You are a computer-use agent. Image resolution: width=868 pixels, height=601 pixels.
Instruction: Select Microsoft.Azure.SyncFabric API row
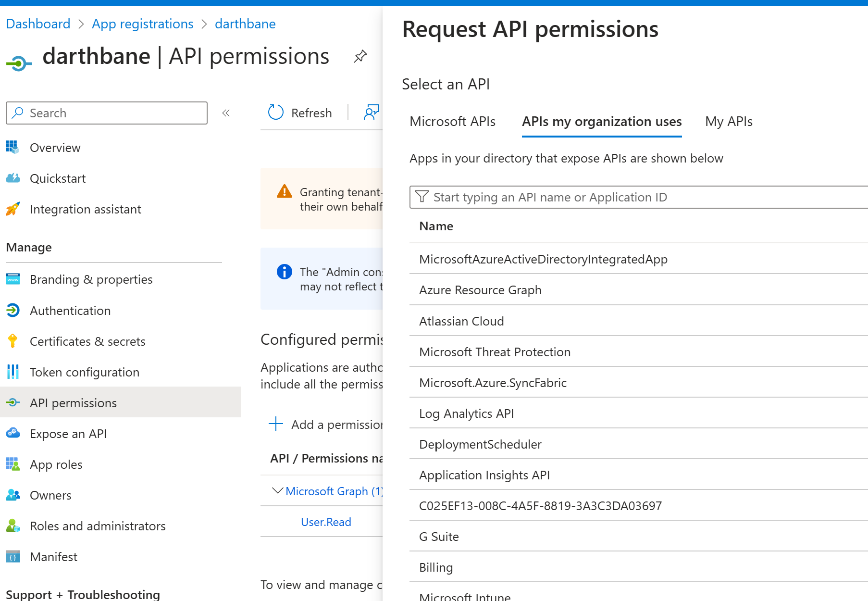(x=639, y=382)
